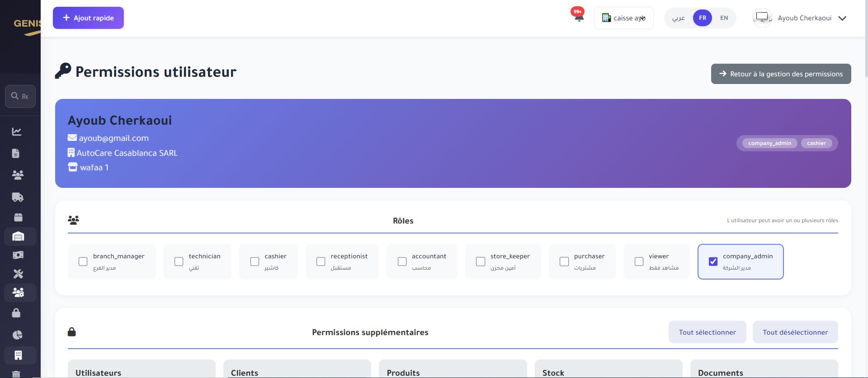
Task: Click the Tout désélectionner button
Action: [795, 332]
